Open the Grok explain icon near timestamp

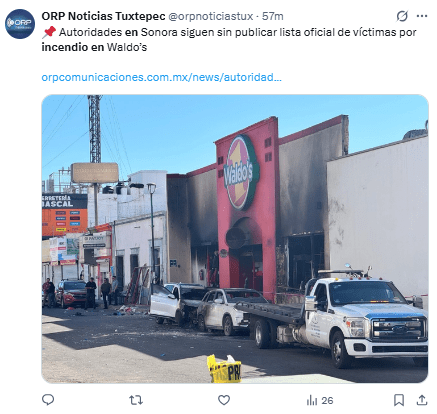[402, 16]
